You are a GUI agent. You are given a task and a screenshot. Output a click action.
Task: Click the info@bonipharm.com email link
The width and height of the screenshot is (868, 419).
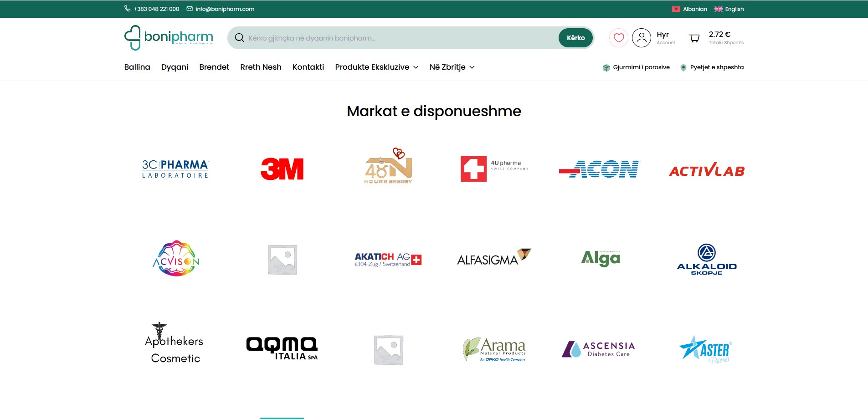[x=225, y=9]
